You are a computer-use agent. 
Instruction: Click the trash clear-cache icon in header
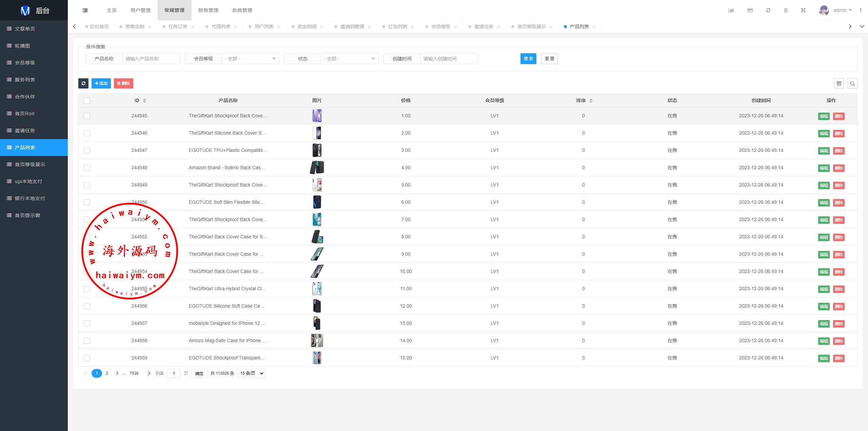coord(786,10)
